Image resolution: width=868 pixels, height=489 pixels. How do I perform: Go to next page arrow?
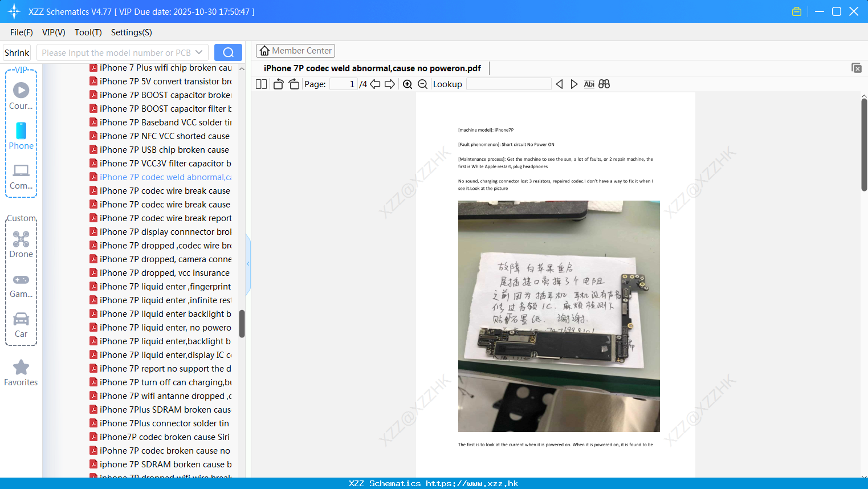[x=390, y=84]
